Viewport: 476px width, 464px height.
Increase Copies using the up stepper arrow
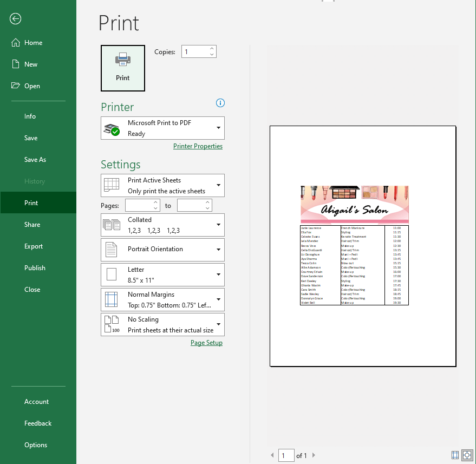211,48
